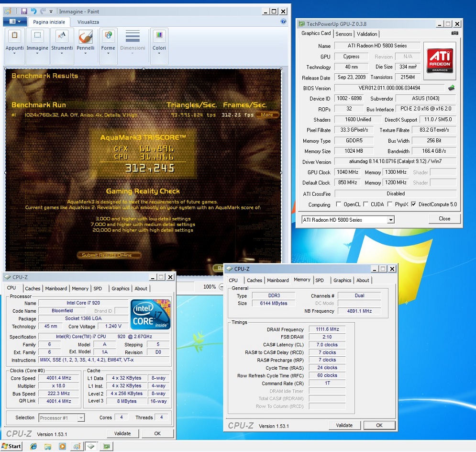Open the About tab in the CPU-Z Memory window
476x452 pixels.
click(x=363, y=281)
